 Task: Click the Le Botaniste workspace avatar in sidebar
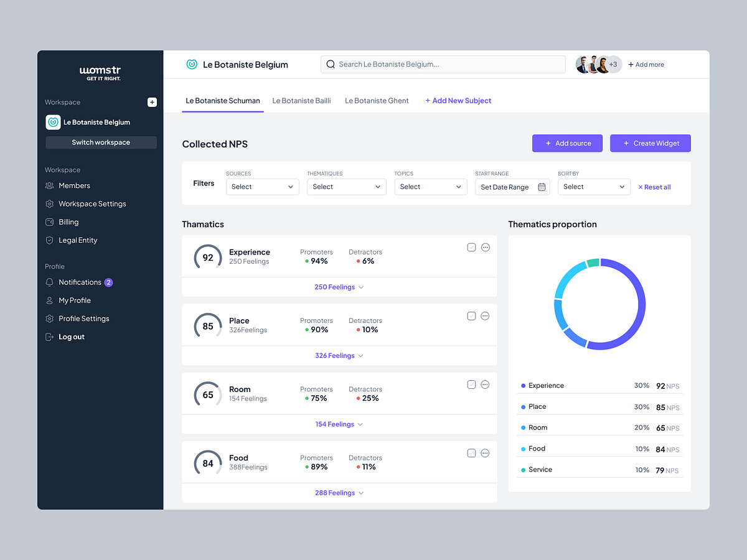[53, 122]
